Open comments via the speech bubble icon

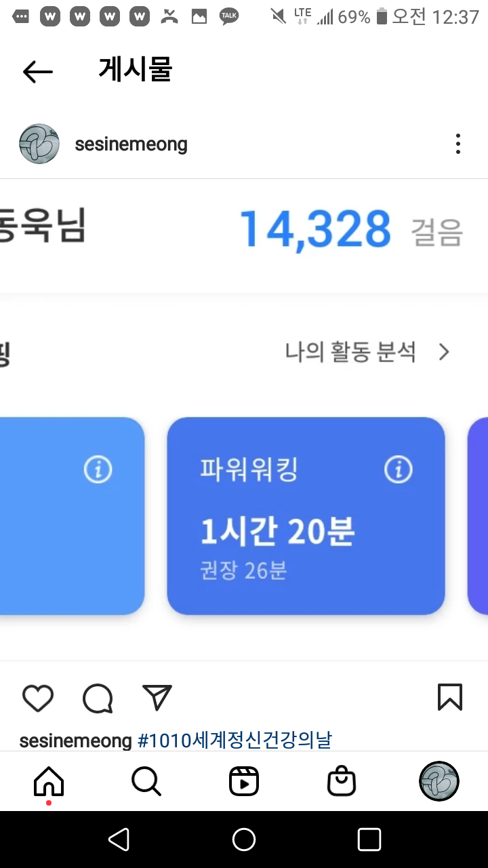[98, 698]
